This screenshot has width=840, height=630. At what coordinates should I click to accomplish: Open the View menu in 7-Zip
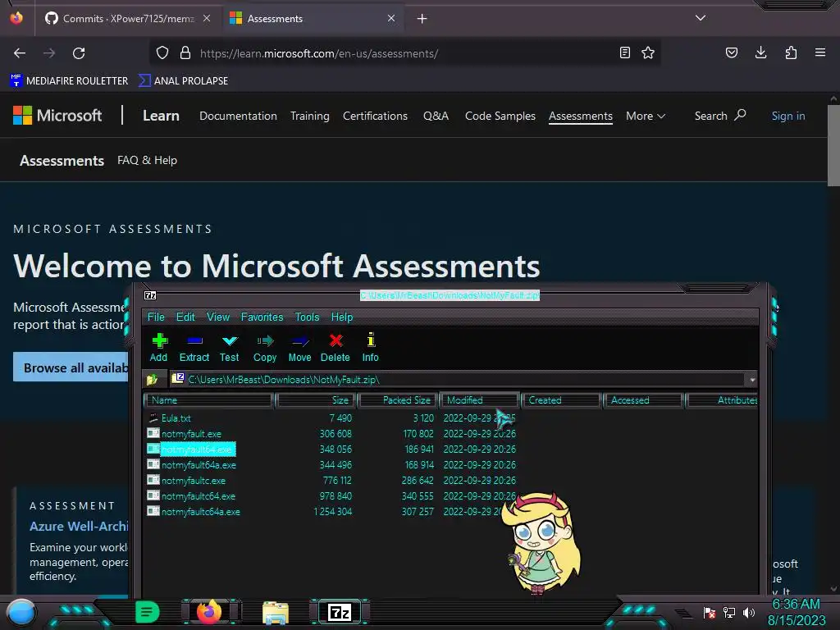point(218,317)
